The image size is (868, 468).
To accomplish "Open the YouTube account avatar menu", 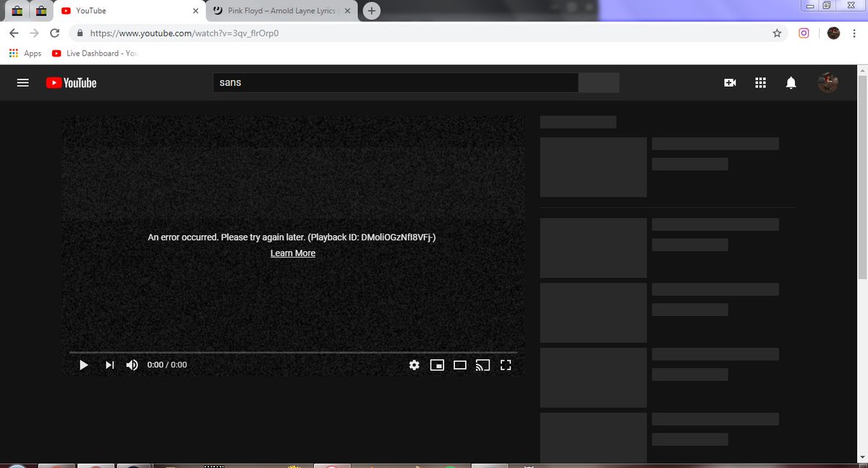I will (827, 82).
